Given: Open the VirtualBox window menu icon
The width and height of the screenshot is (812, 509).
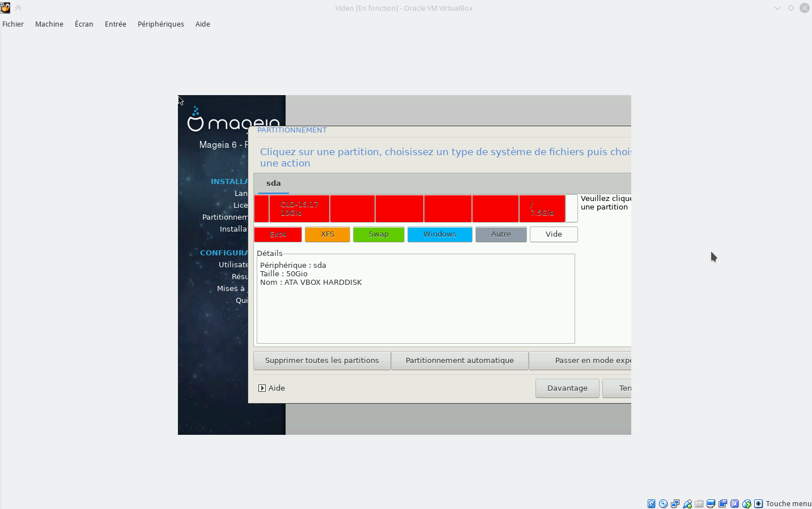Looking at the screenshot, I should click(x=5, y=8).
